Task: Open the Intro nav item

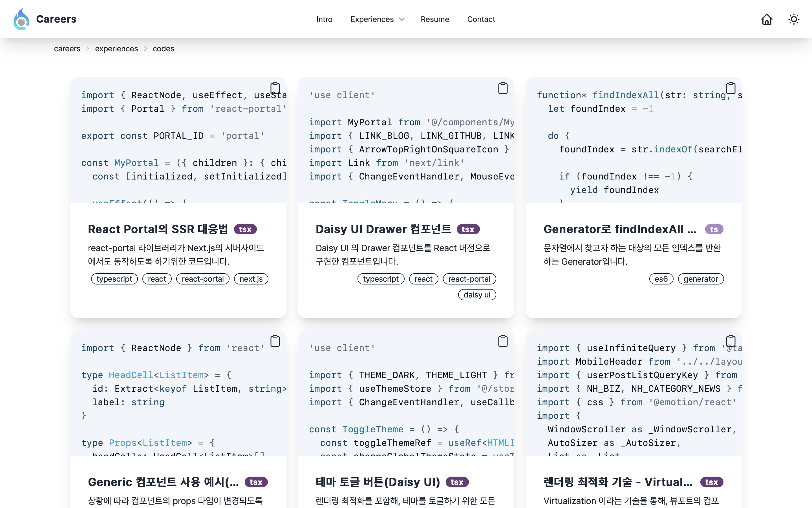Action: click(x=324, y=19)
